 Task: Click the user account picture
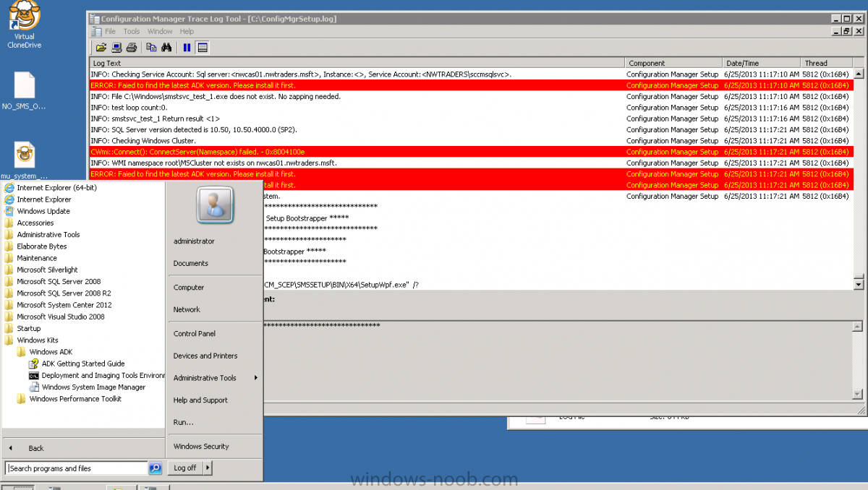[x=215, y=205]
